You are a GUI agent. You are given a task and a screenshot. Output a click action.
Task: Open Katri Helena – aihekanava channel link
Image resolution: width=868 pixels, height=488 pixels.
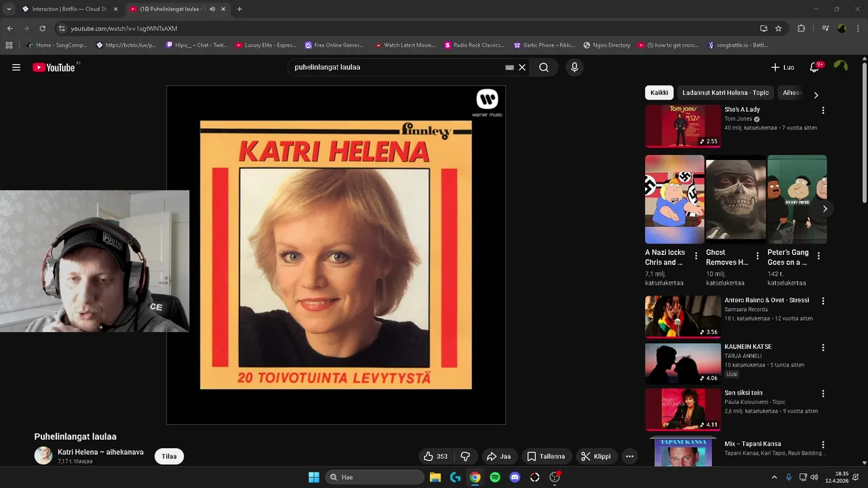click(100, 452)
